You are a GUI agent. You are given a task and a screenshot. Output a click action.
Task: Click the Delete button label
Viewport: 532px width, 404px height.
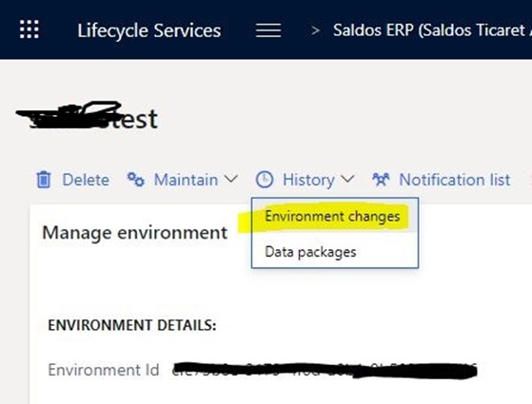pos(86,180)
